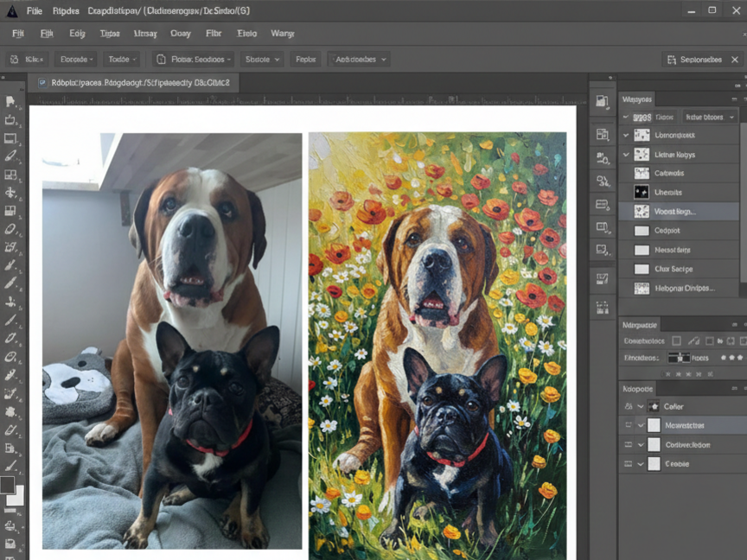Viewport: 747px width, 560px height.
Task: Tick the checkbox next to Cosebteloes
Action: coord(676,341)
